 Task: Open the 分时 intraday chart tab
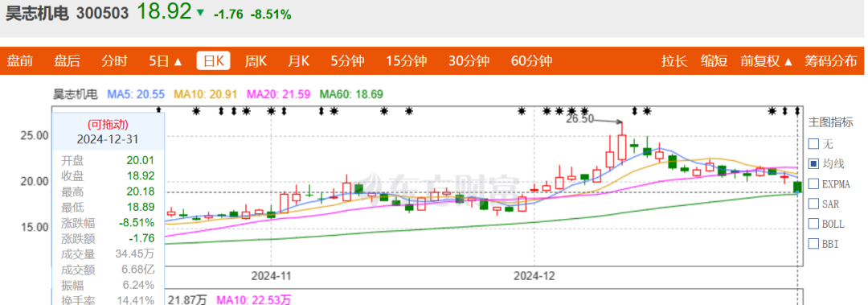(114, 61)
